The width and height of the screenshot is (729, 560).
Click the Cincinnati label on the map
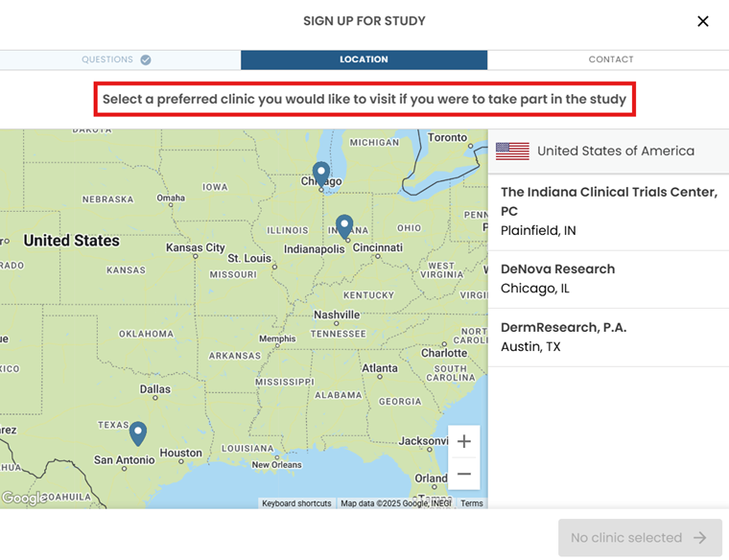pyautogui.click(x=378, y=247)
